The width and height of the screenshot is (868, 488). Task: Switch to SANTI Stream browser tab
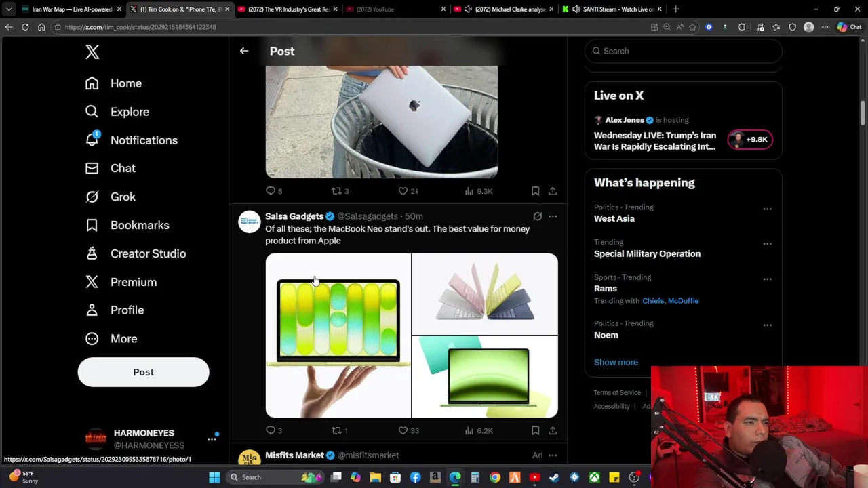tap(612, 9)
